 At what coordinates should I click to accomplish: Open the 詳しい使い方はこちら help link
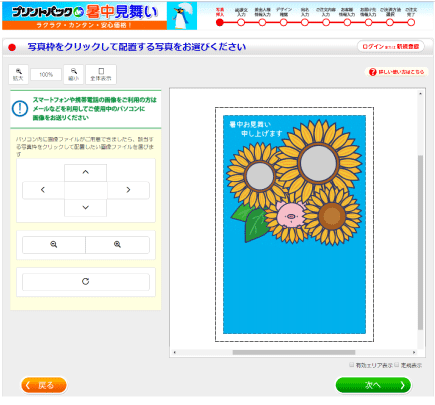[397, 72]
